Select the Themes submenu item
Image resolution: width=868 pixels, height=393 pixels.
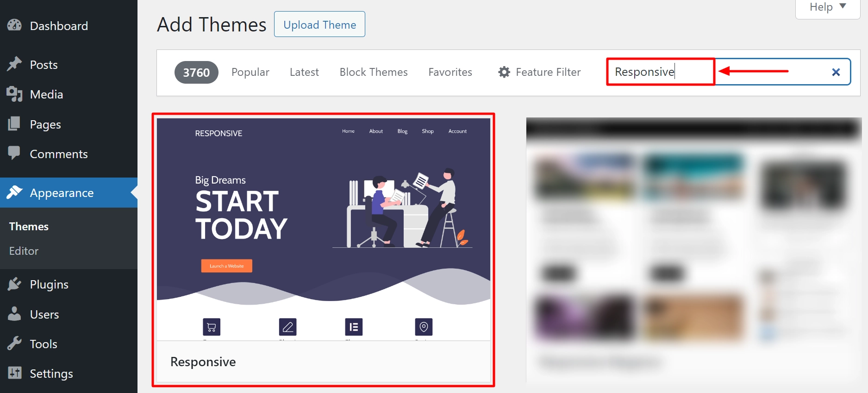pos(29,226)
